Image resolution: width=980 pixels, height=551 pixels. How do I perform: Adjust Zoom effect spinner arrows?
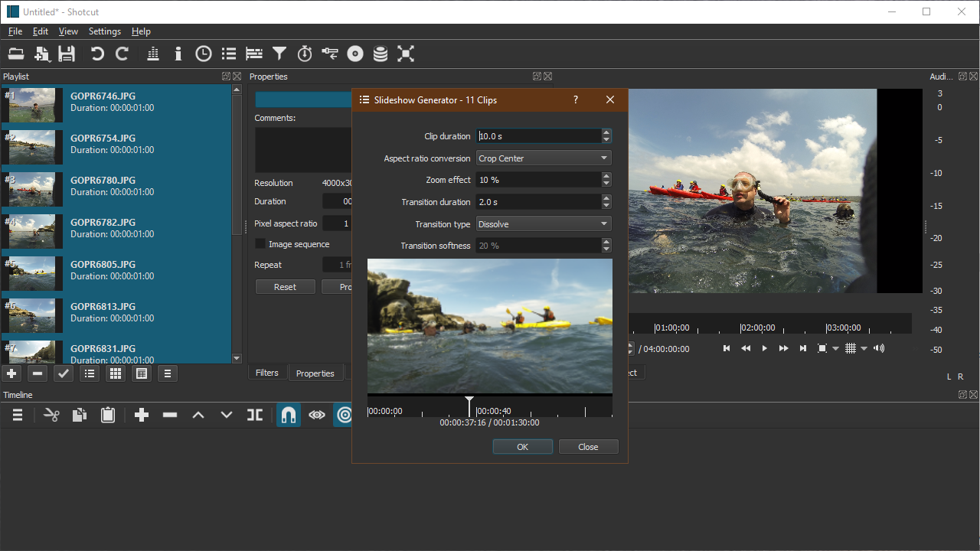tap(606, 180)
